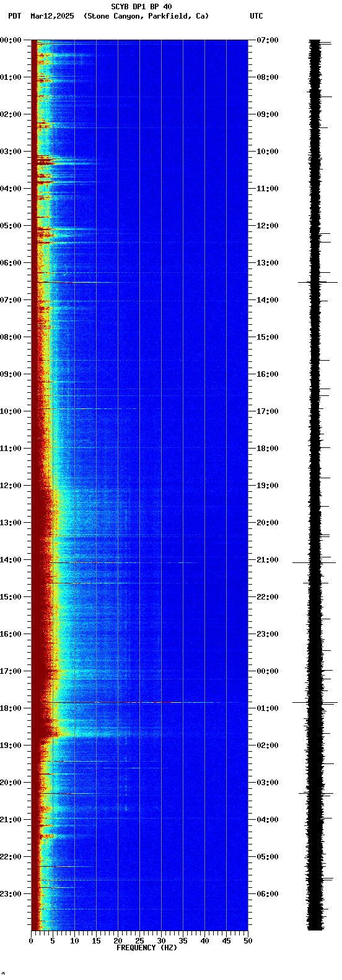Viewport: 342px width, 980px height.
Task: Click the '13:00' UTC time label
Action: click(268, 263)
